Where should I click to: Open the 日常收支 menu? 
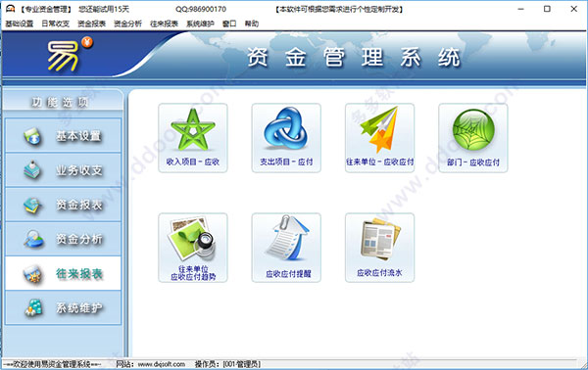(56, 23)
